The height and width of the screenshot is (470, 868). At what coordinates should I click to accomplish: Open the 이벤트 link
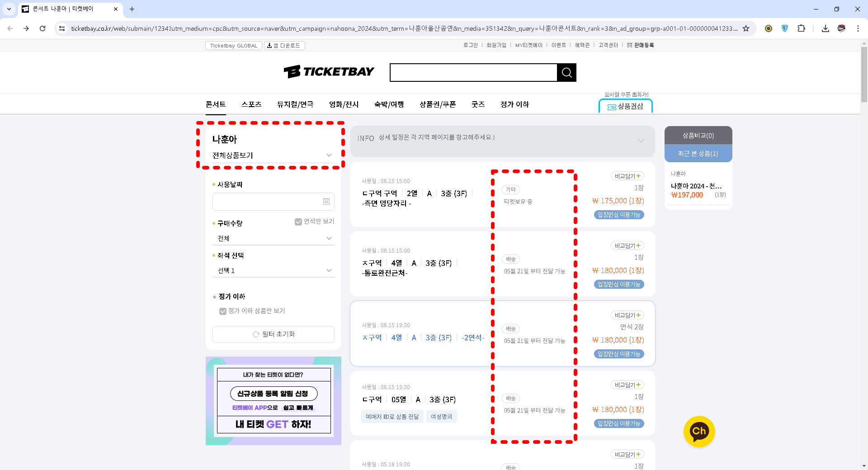pos(558,45)
